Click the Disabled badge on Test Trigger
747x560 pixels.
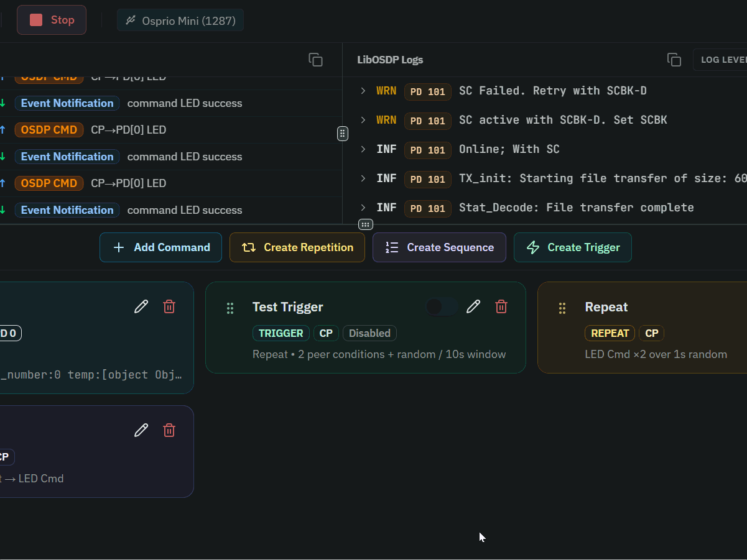click(x=369, y=333)
